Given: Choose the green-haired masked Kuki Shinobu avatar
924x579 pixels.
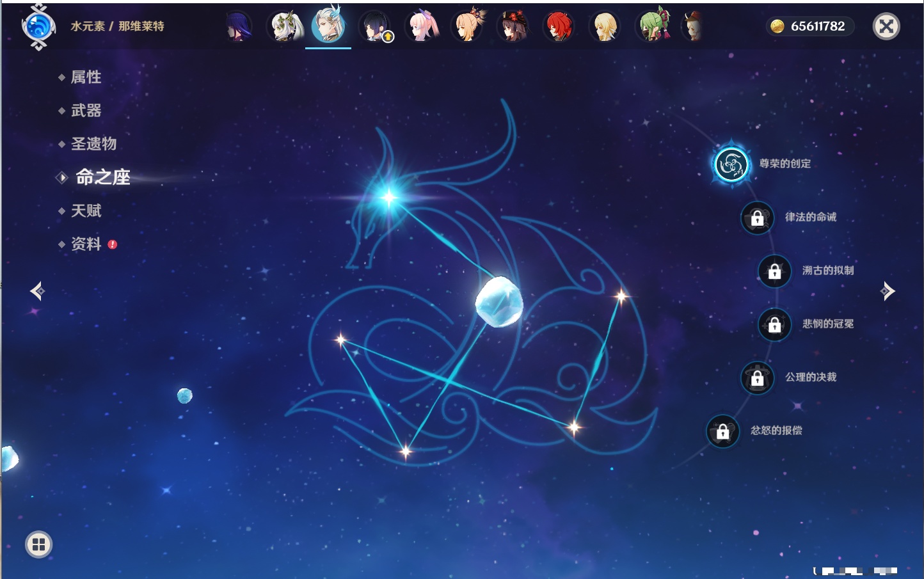Looking at the screenshot, I should coord(652,26).
